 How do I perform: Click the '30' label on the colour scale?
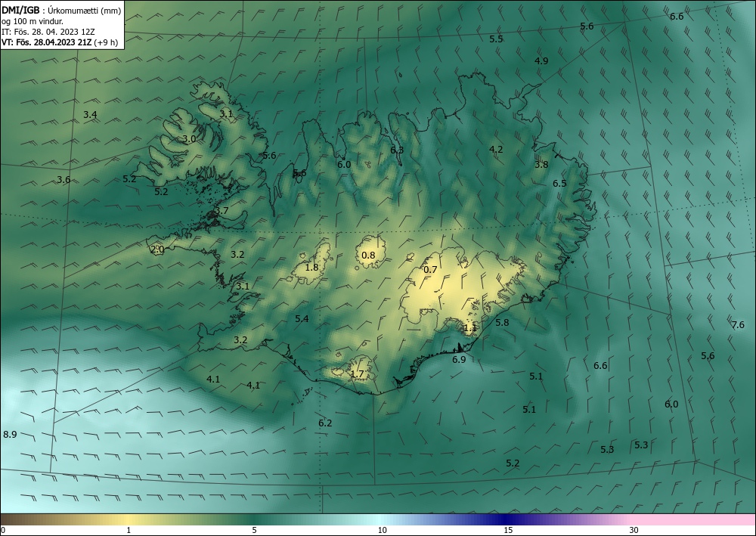point(634,531)
